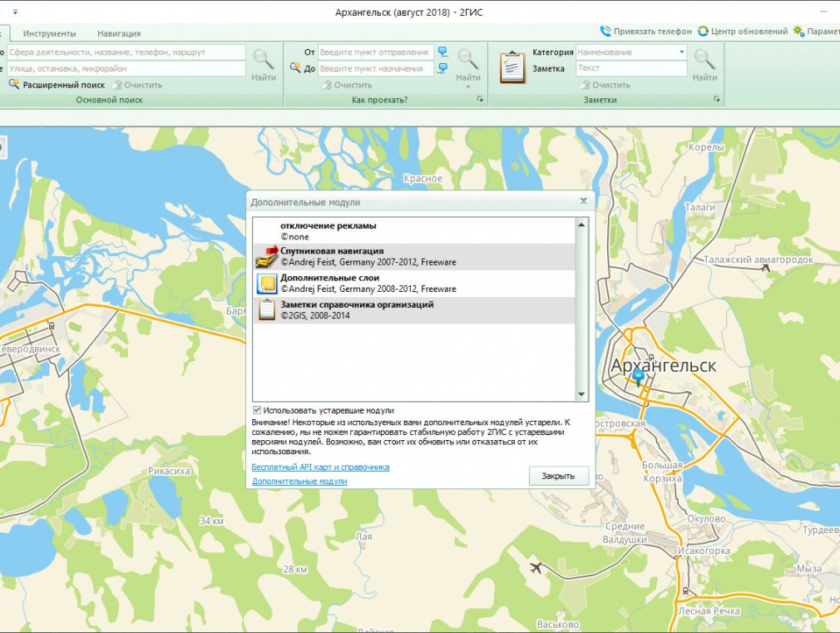The image size is (840, 633).
Task: Focus the От departure point field
Action: pyautogui.click(x=376, y=52)
